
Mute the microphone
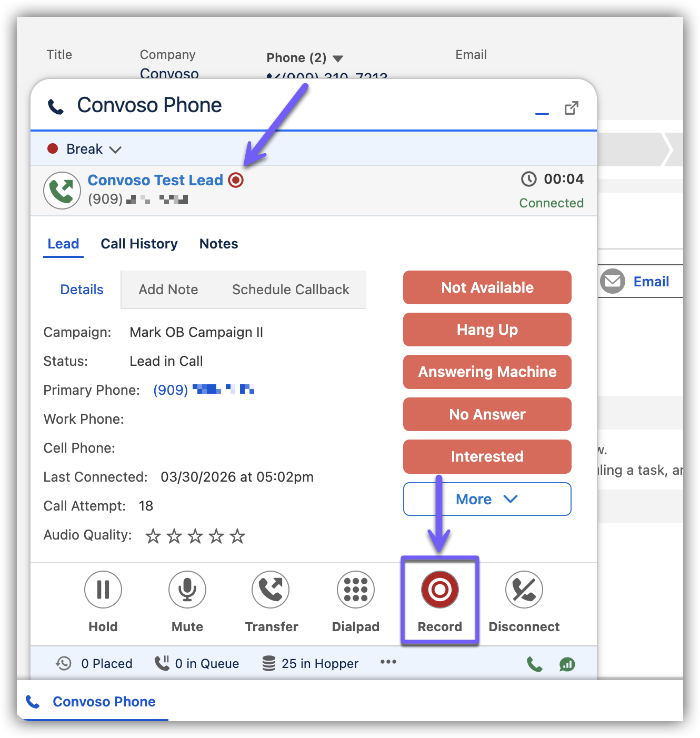pyautogui.click(x=187, y=590)
